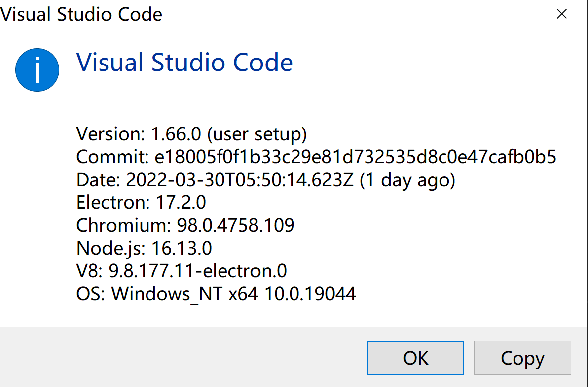Viewport: 588px width, 387px height.
Task: Click the Node.js version text
Action: (x=143, y=248)
